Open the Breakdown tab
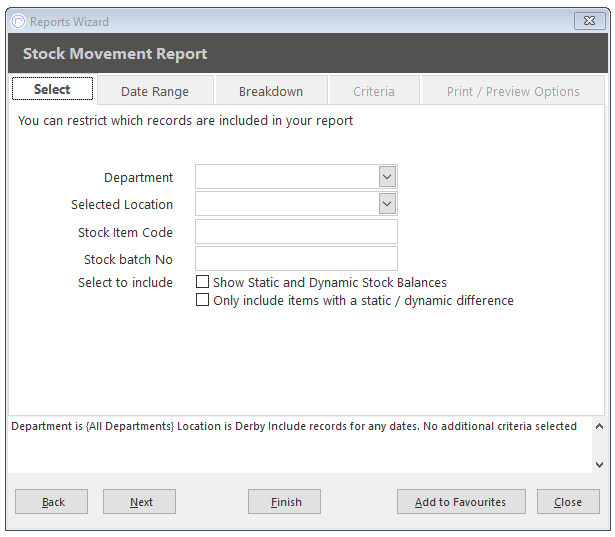 point(271,91)
